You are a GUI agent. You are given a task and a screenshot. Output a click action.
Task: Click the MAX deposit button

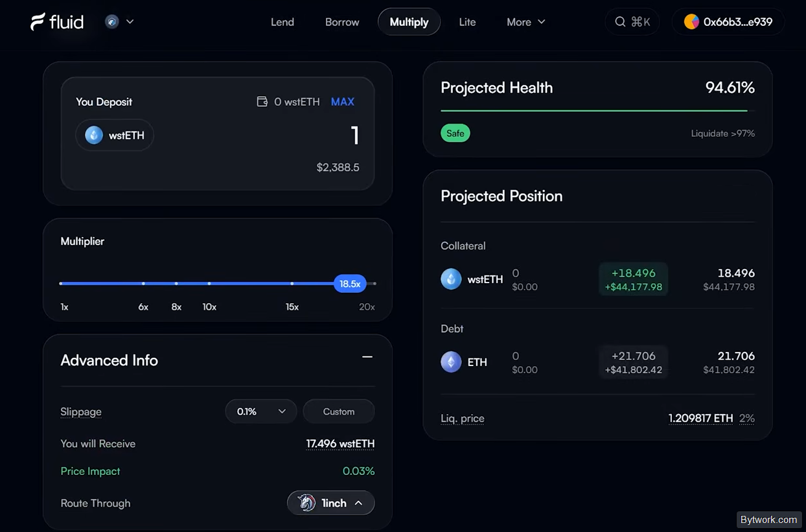pos(343,102)
